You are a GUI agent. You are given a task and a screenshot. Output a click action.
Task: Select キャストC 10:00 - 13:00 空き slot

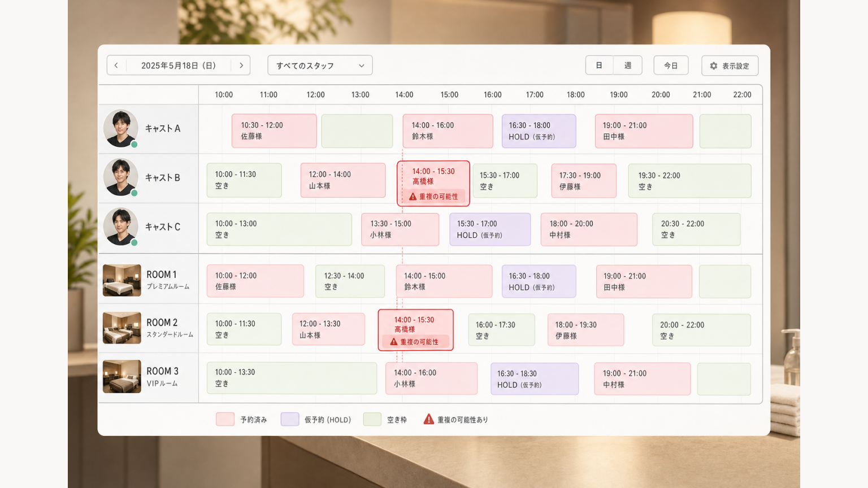(x=279, y=229)
